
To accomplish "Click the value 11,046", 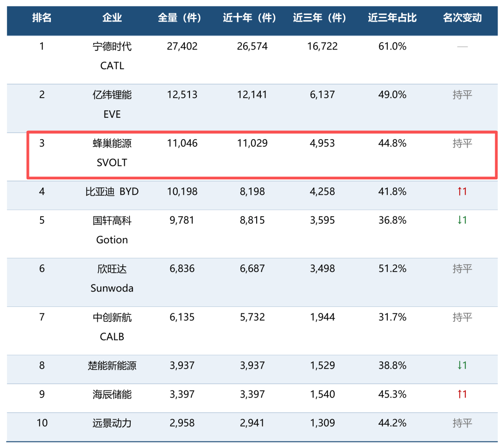I will coord(182,143).
